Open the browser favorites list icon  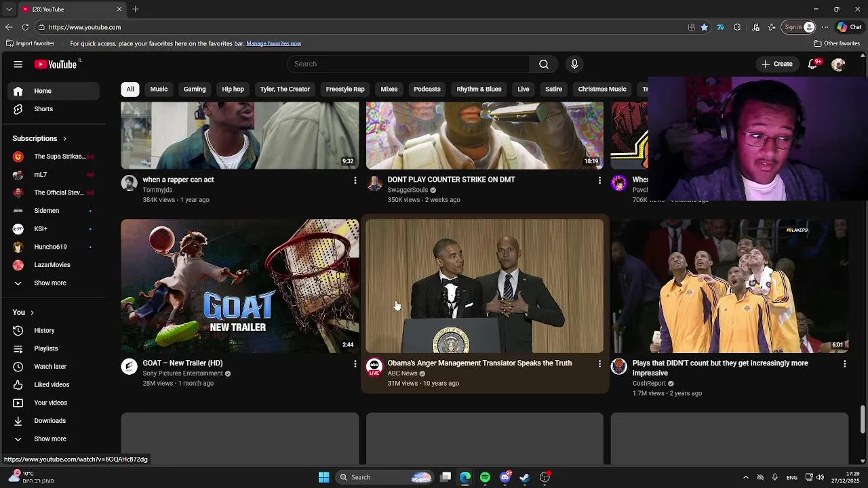point(772,27)
